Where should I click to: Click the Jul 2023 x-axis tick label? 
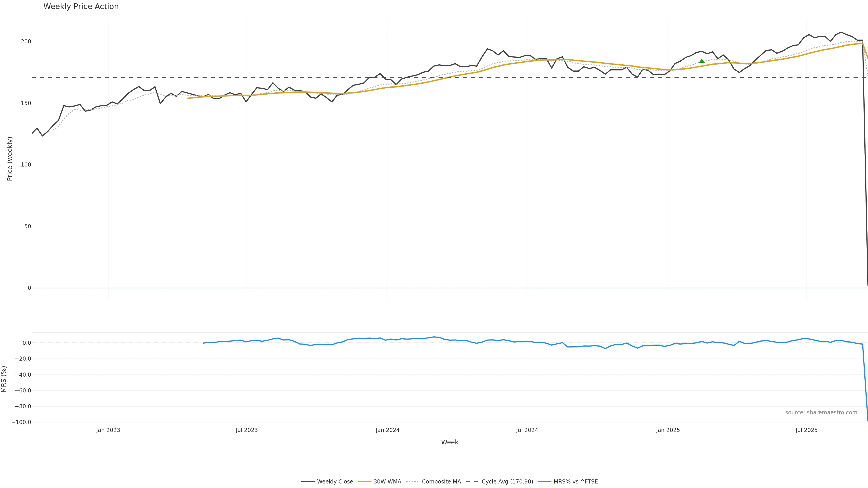pyautogui.click(x=247, y=430)
